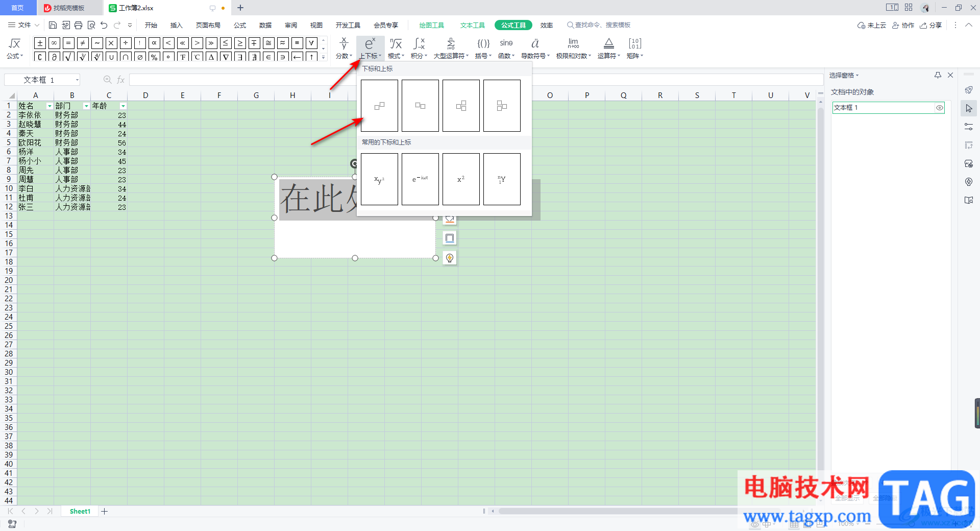Toggle visibility of 文本框 1 object
This screenshot has width=980, height=531.
[x=939, y=108]
